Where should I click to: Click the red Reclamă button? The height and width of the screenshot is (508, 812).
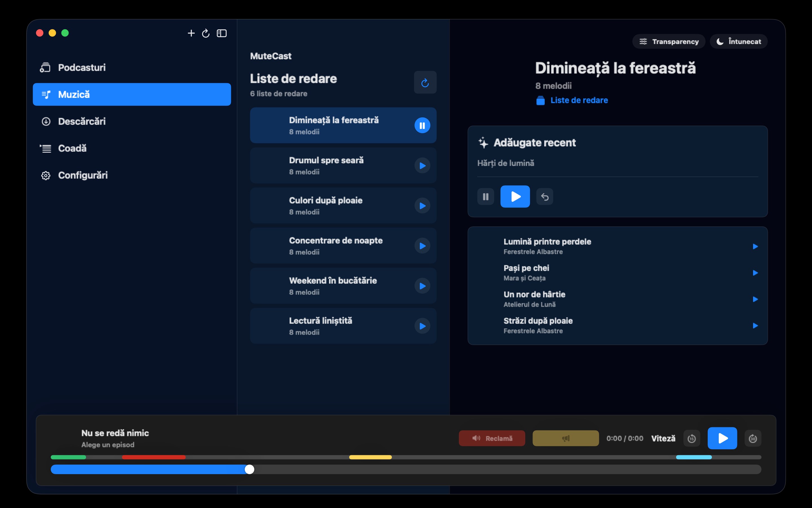[x=492, y=438]
